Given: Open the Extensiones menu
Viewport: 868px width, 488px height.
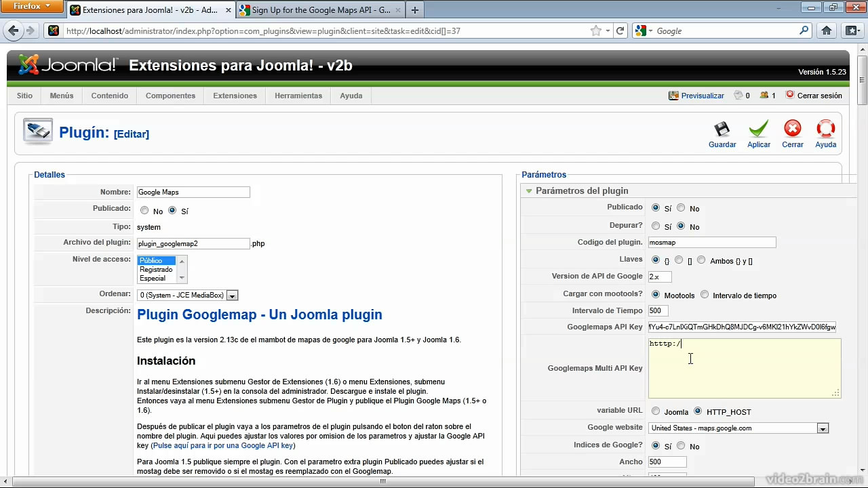Looking at the screenshot, I should [235, 96].
